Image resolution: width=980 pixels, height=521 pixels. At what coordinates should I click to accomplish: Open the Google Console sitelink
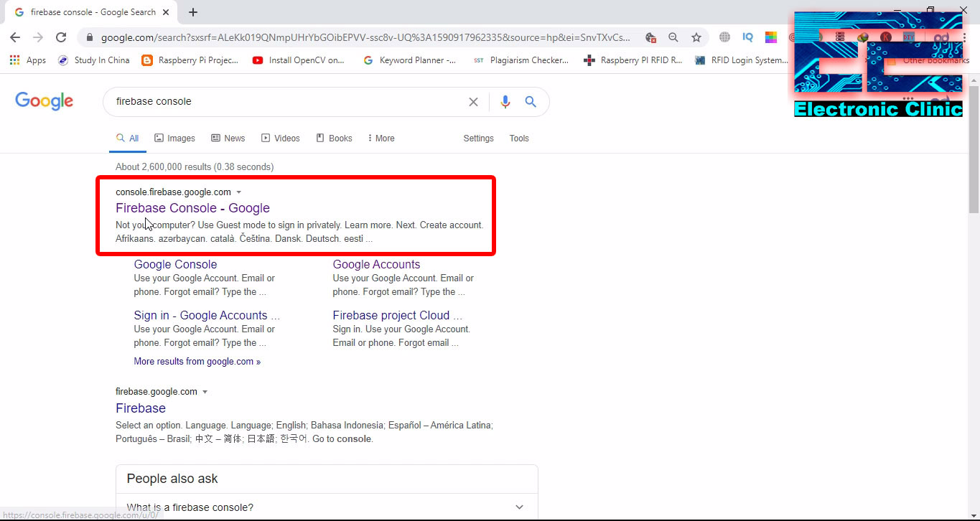[175, 264]
